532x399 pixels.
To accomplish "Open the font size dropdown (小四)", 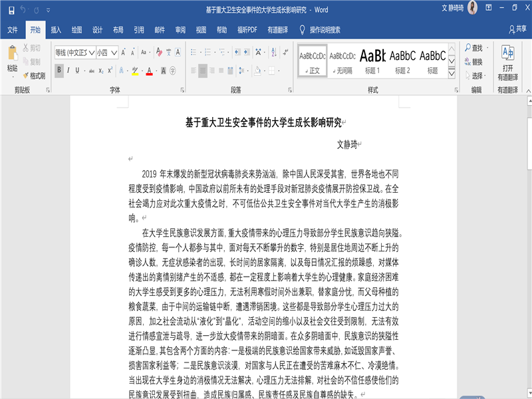I will tap(114, 52).
